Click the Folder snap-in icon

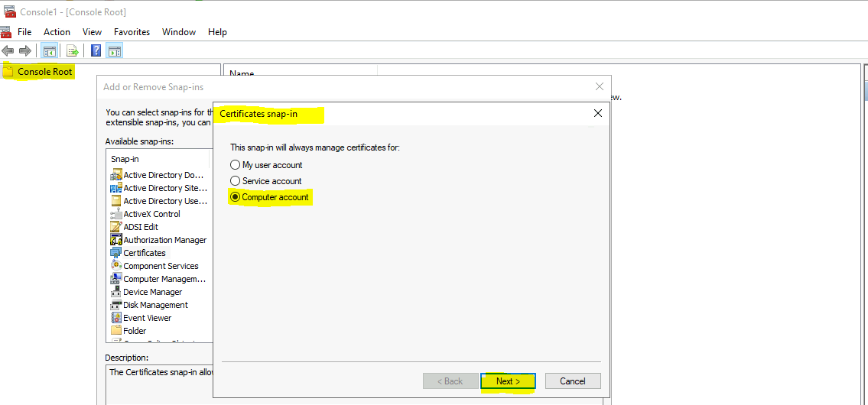coord(116,331)
